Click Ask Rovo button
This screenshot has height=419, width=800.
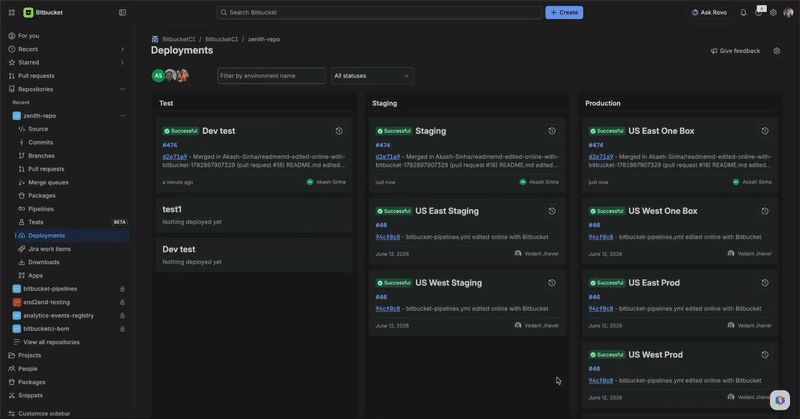(709, 12)
